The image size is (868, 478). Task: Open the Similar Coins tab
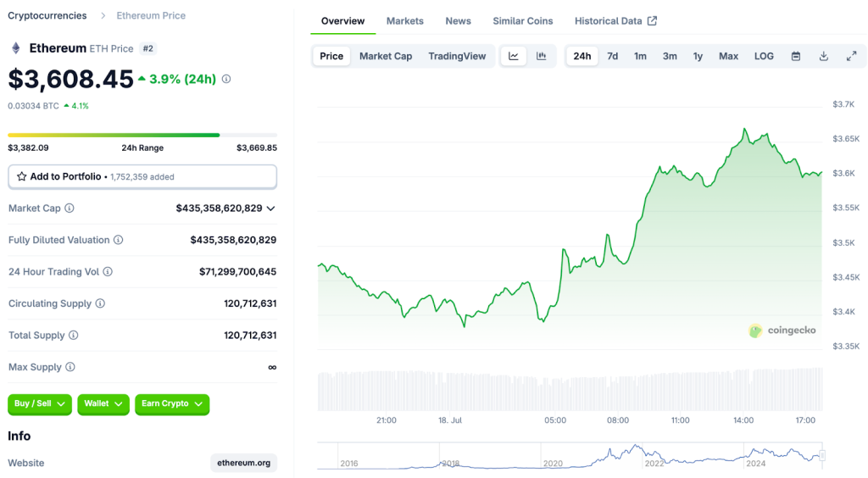coord(522,21)
